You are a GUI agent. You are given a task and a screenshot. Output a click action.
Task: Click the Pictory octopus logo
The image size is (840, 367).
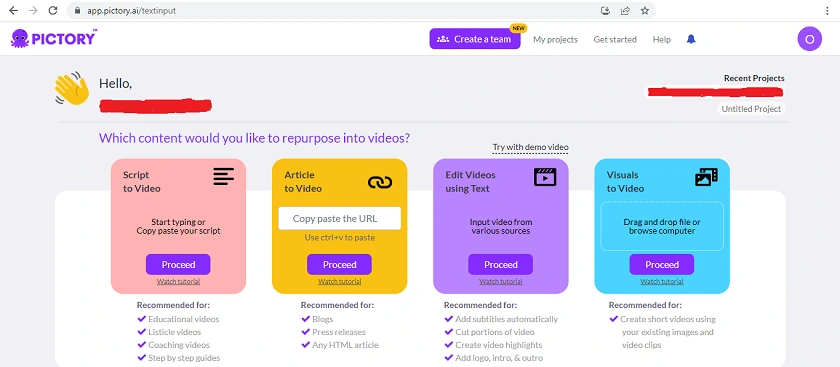(x=19, y=39)
